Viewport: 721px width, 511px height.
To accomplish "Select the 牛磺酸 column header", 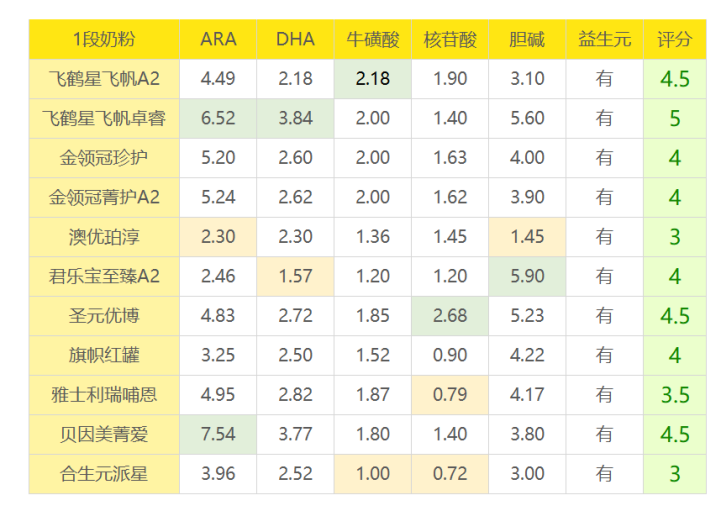I will click(x=373, y=40).
